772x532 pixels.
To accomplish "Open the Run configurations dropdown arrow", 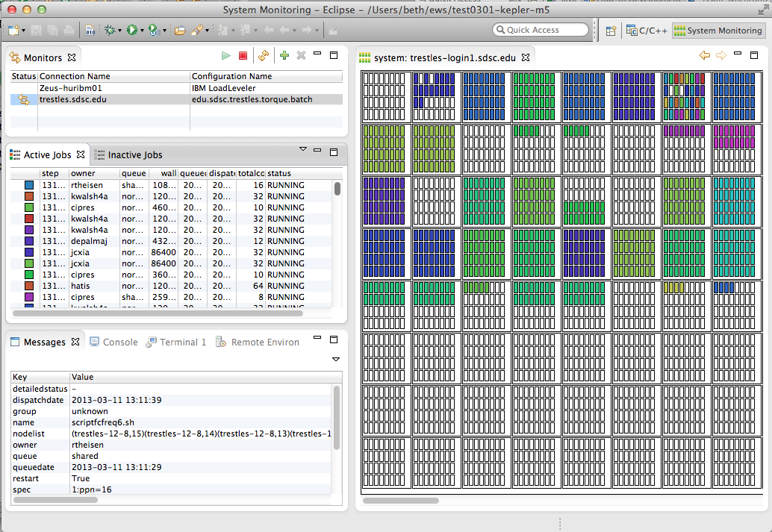I will [x=142, y=31].
